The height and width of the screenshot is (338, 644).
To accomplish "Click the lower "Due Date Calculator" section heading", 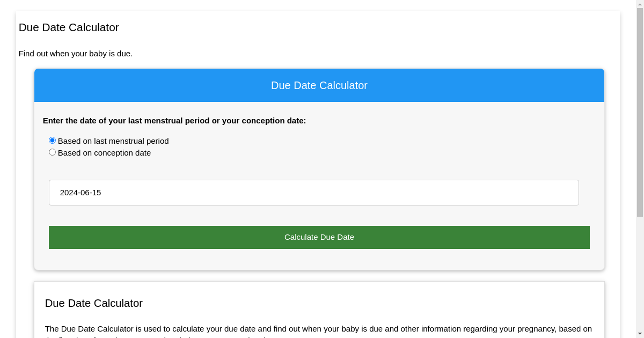I will [93, 303].
